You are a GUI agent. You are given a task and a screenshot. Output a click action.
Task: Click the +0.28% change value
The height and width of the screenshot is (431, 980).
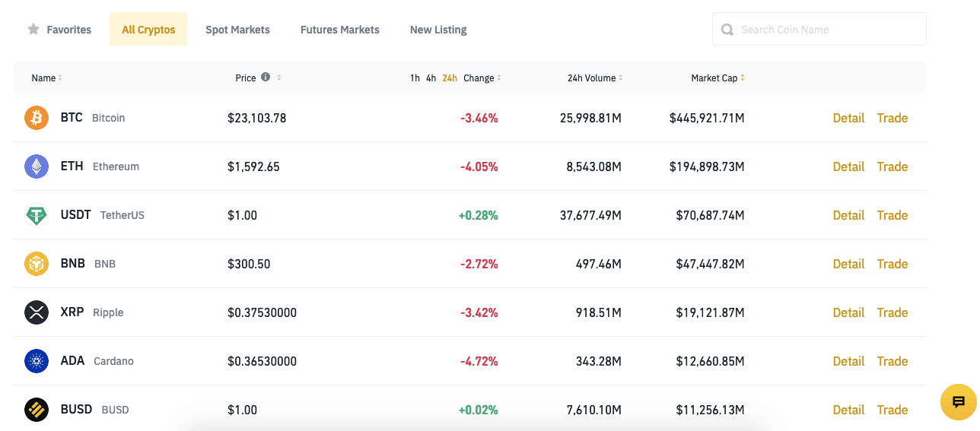(479, 215)
